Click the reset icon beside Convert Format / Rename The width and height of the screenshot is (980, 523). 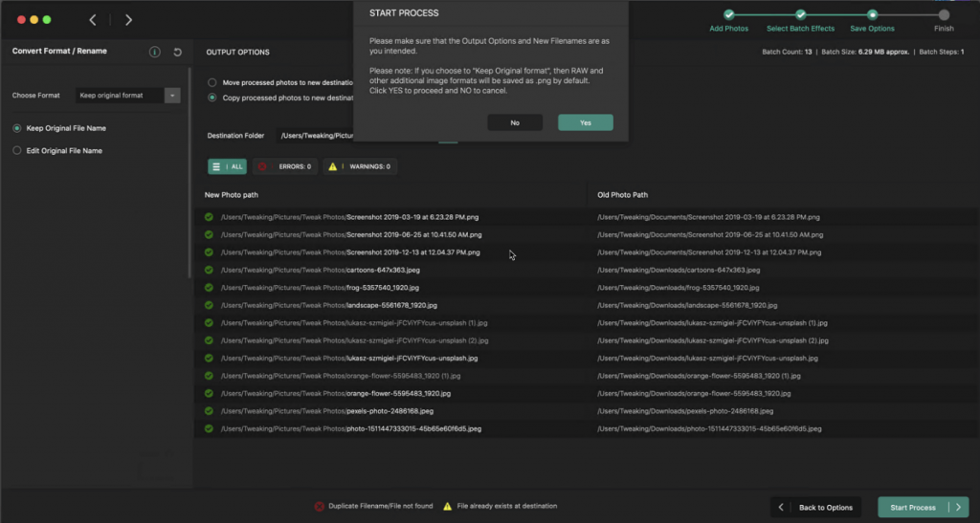[x=177, y=52]
